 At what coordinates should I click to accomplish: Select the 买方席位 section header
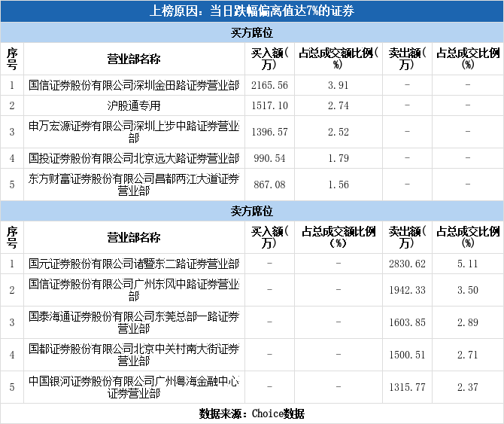tap(252, 32)
